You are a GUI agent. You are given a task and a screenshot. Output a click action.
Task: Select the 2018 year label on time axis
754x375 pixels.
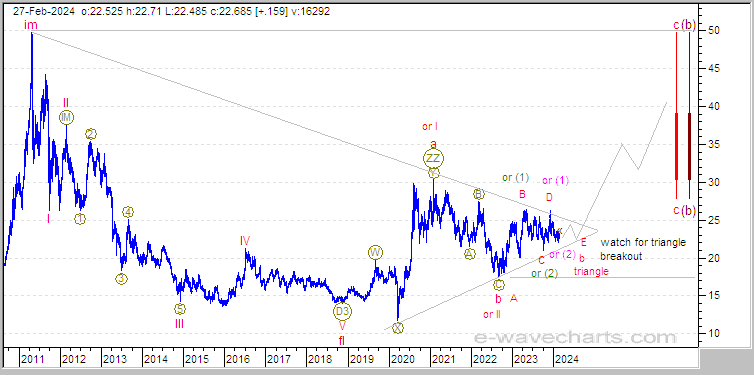tap(319, 359)
